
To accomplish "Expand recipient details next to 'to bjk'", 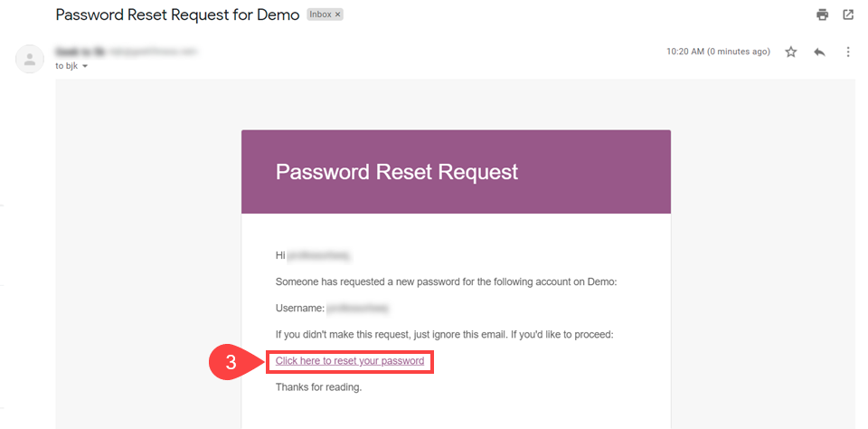I will click(x=86, y=67).
